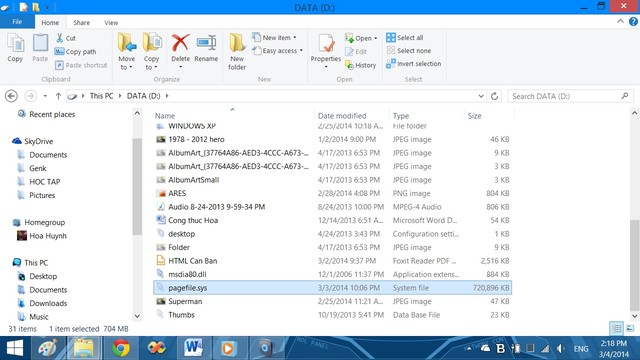The image size is (640, 360).
Task: Open Paint from the taskbar
Action: click(x=48, y=348)
